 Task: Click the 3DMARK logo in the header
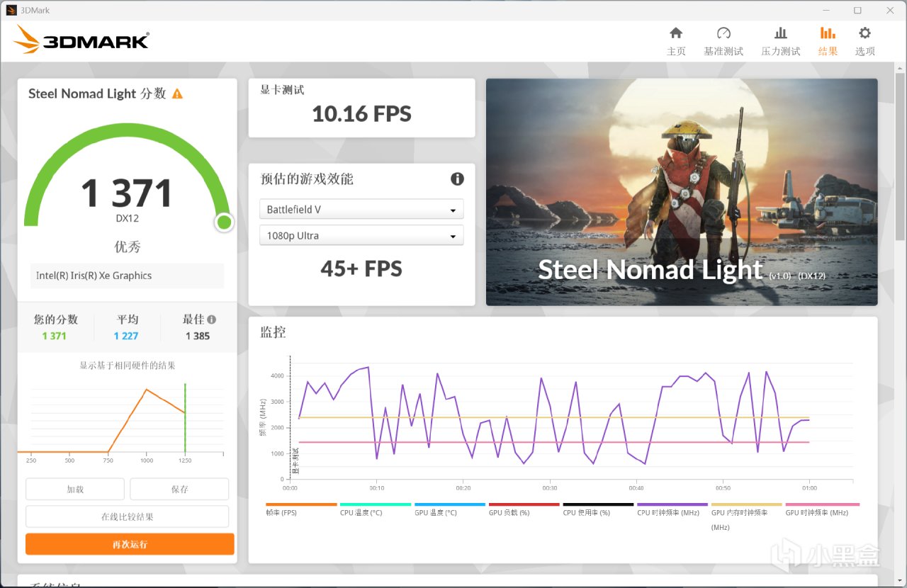tap(81, 40)
